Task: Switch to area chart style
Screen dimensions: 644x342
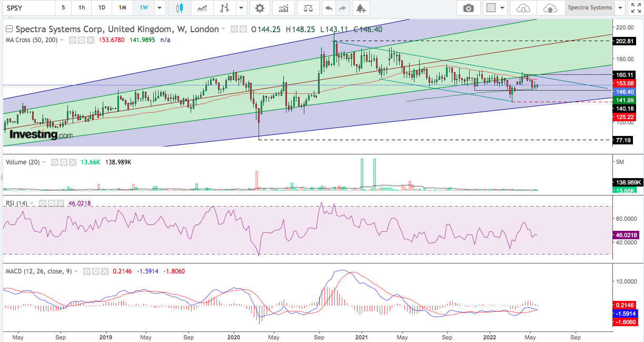Action: (x=202, y=8)
